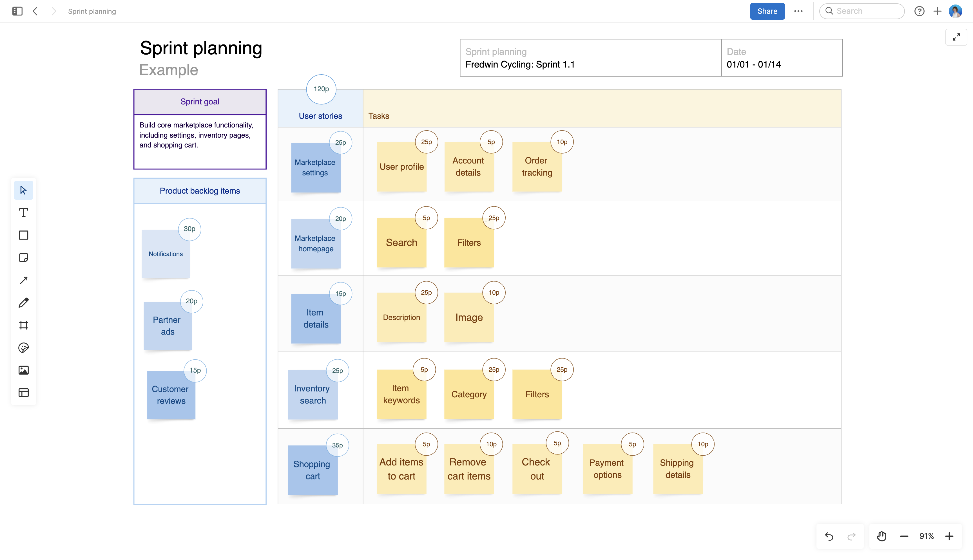Open the help menu
973x560 pixels.
pyautogui.click(x=920, y=11)
